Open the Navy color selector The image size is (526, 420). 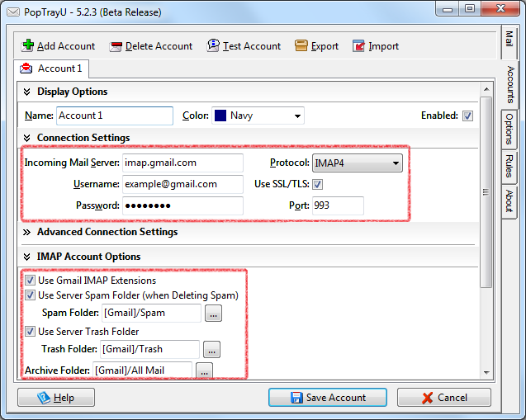coord(258,116)
